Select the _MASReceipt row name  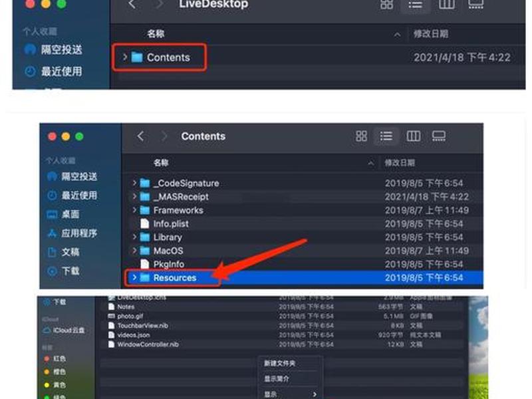click(x=181, y=197)
